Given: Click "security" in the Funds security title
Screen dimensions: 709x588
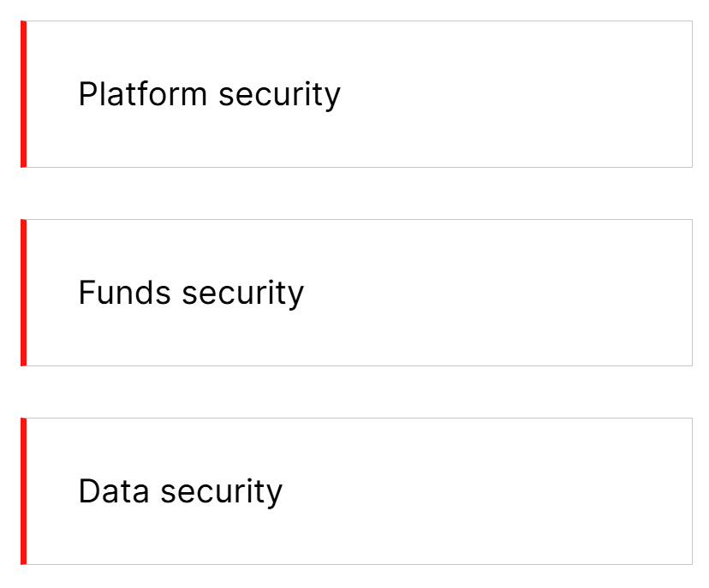Looking at the screenshot, I should coord(242,294).
